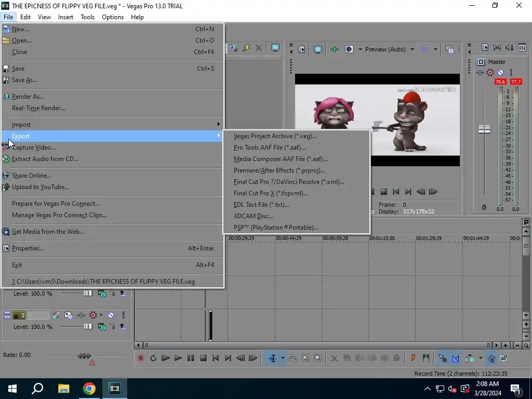The height and width of the screenshot is (399, 532).
Task: Select Envelope Edit Tool
Action: (x=293, y=358)
